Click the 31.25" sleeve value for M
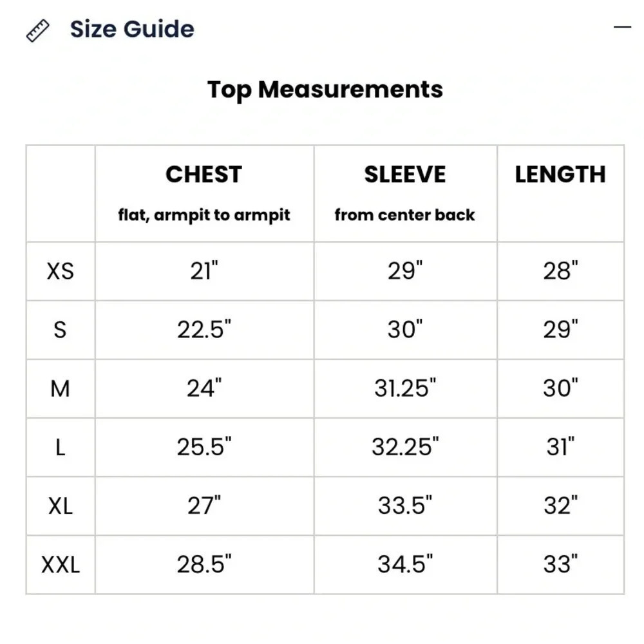 (x=405, y=388)
